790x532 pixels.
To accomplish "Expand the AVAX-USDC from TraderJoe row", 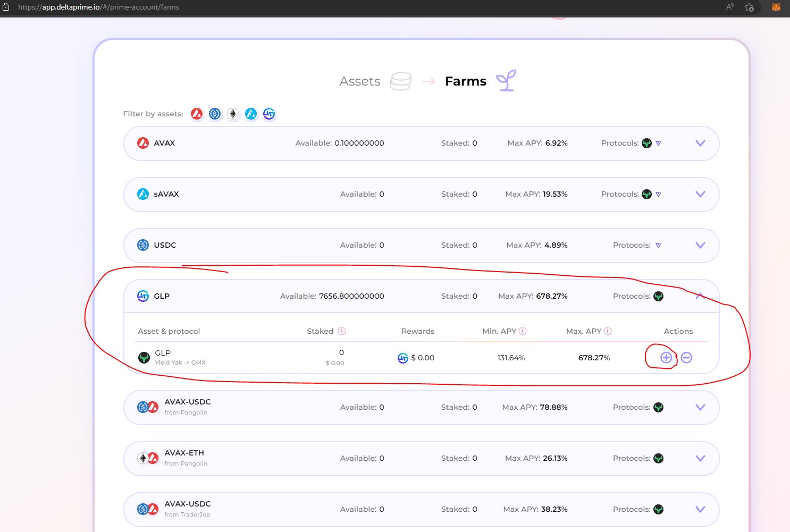I will pyautogui.click(x=700, y=509).
